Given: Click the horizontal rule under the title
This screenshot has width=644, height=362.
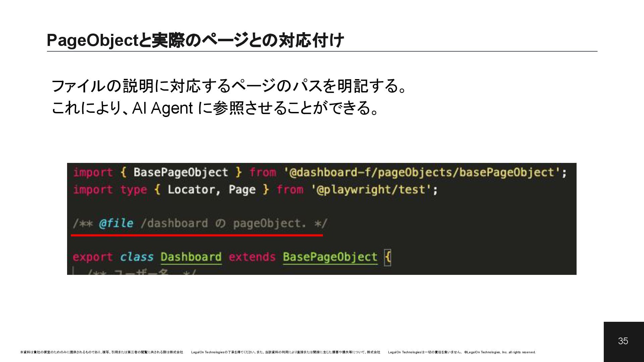Looking at the screenshot, I should [x=322, y=52].
